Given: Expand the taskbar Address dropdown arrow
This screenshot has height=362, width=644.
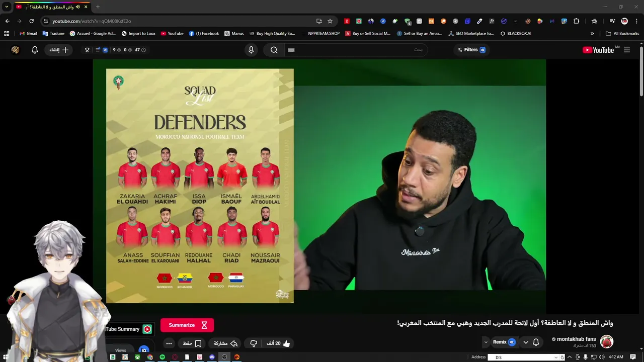Looking at the screenshot, I should (x=556, y=357).
